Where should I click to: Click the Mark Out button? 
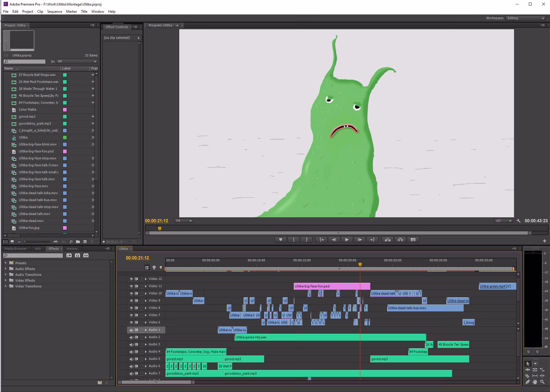pos(307,240)
